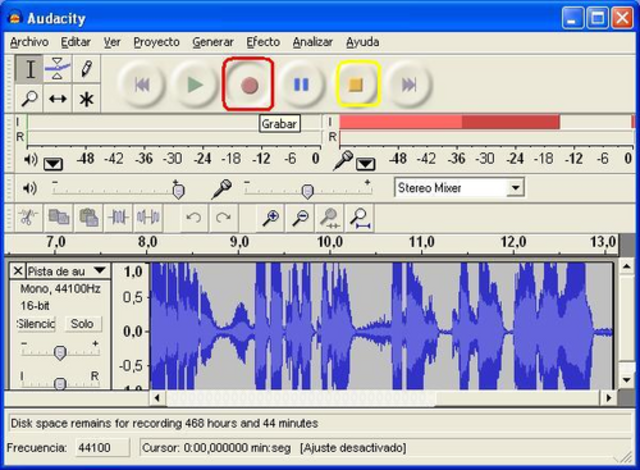Click the '[Ajuste desactivado]' status text
This screenshot has width=640, height=470.
click(x=353, y=448)
